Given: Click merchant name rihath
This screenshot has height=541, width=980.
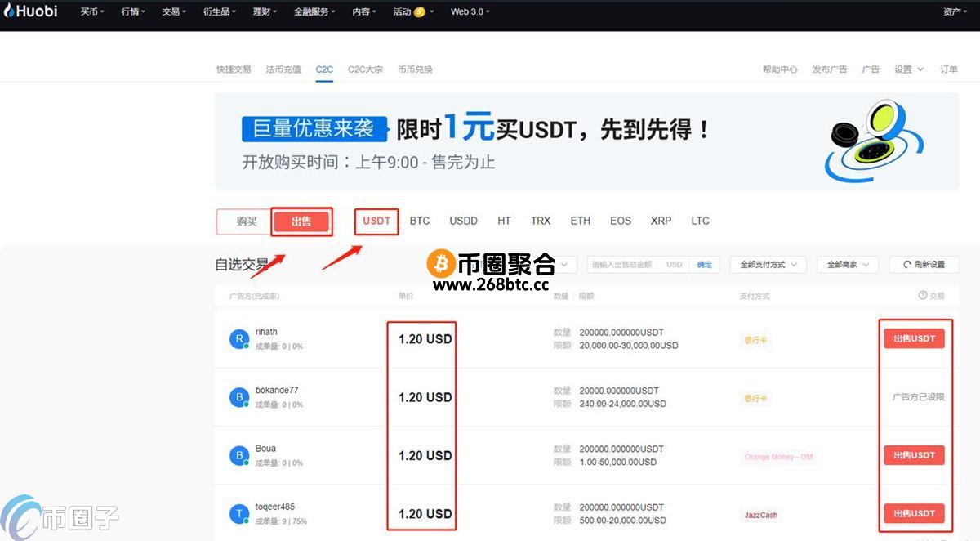Looking at the screenshot, I should (x=266, y=332).
